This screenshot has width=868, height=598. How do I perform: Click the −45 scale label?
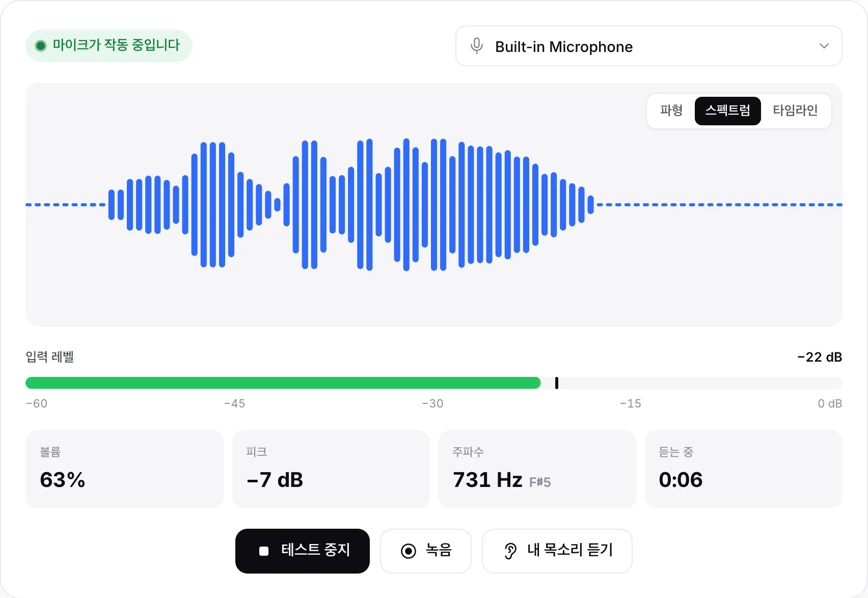pos(234,403)
